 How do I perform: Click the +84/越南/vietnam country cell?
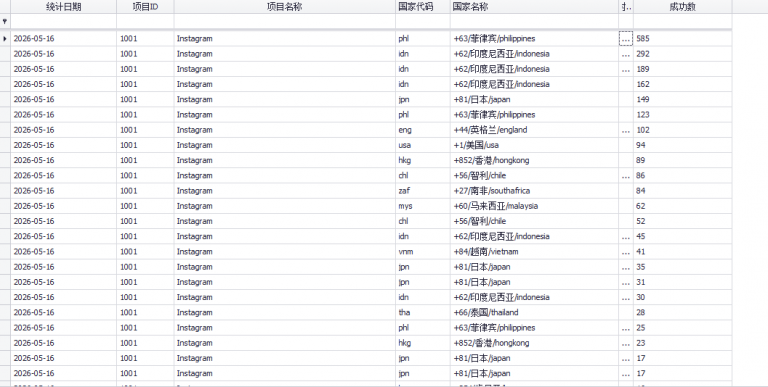point(534,252)
